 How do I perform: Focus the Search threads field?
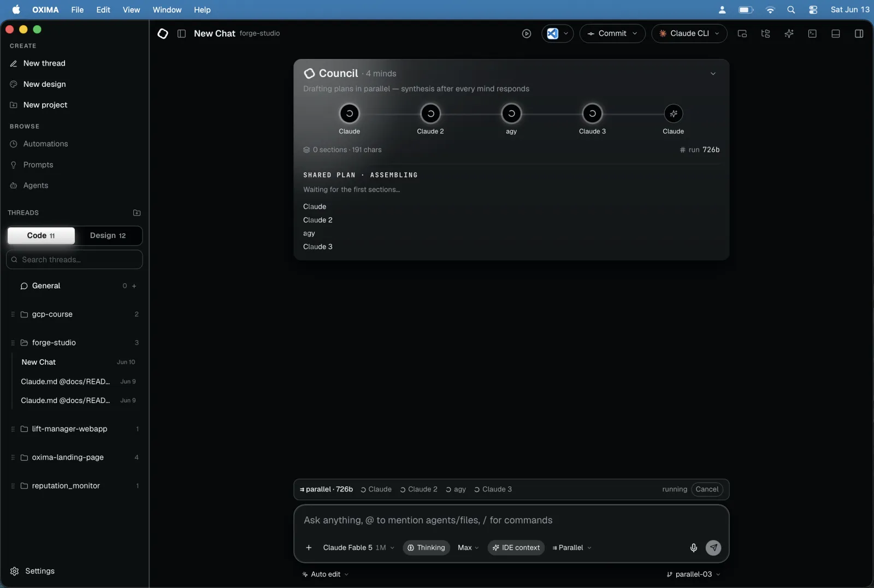(x=74, y=260)
